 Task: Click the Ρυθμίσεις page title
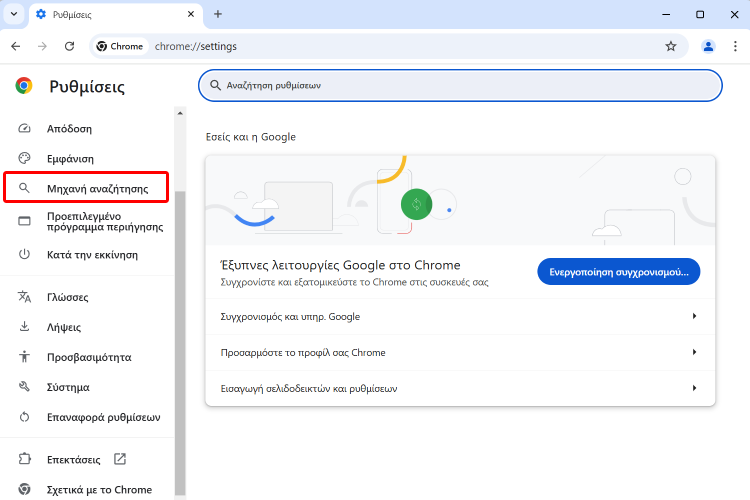pos(87,87)
